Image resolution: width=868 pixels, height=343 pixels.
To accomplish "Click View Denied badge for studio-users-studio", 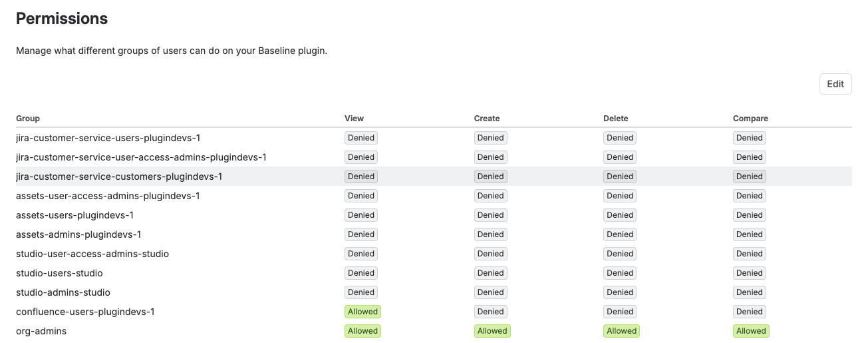I will tap(361, 273).
